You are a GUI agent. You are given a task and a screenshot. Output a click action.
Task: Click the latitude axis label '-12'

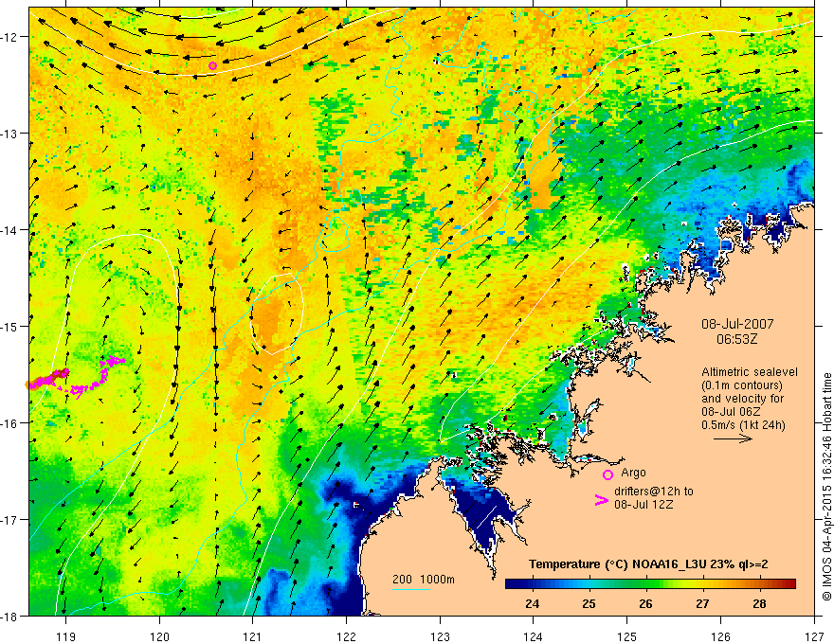click(x=9, y=37)
